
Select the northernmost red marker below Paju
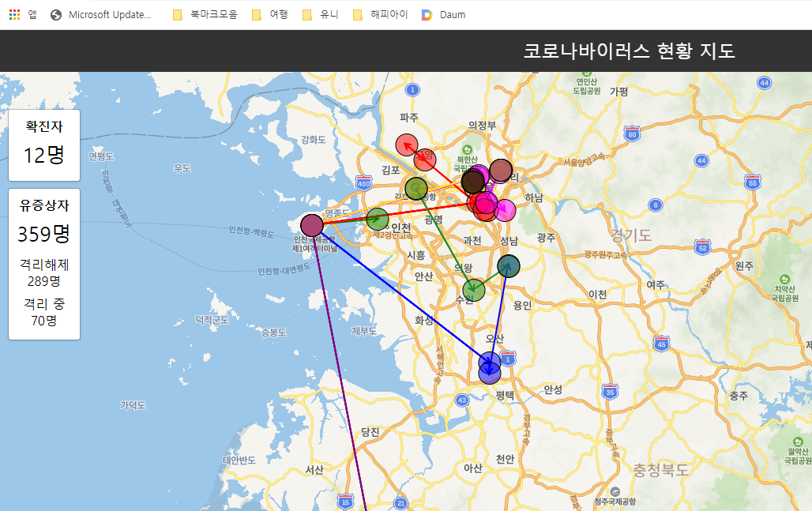pyautogui.click(x=406, y=145)
